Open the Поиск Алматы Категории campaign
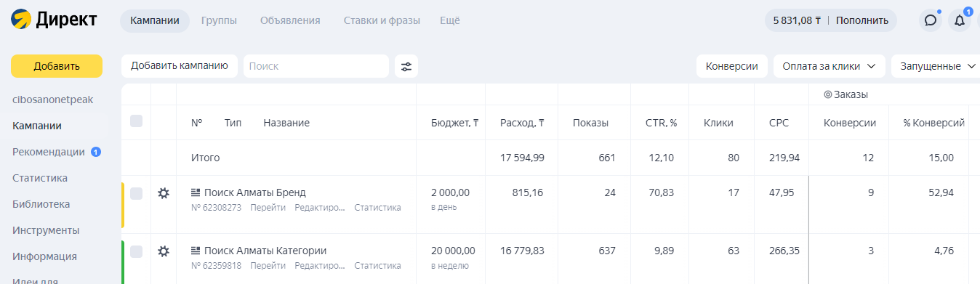This screenshot has width=980, height=284. [x=265, y=251]
